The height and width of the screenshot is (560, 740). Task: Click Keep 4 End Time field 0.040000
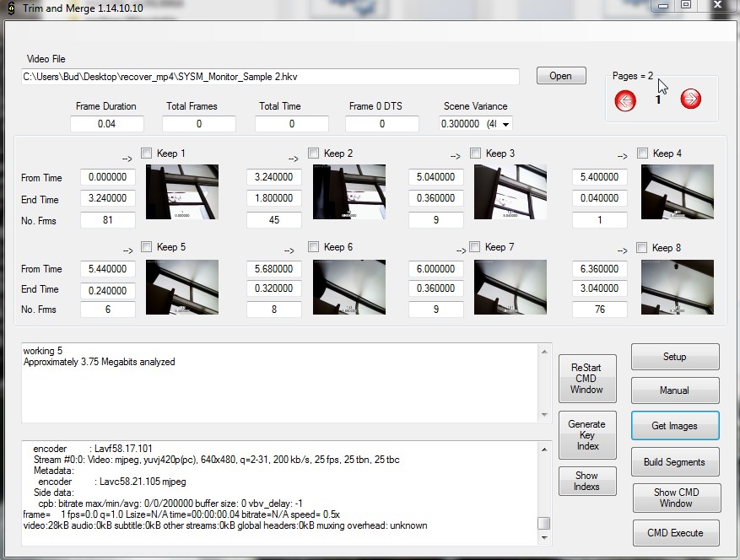[x=600, y=198]
